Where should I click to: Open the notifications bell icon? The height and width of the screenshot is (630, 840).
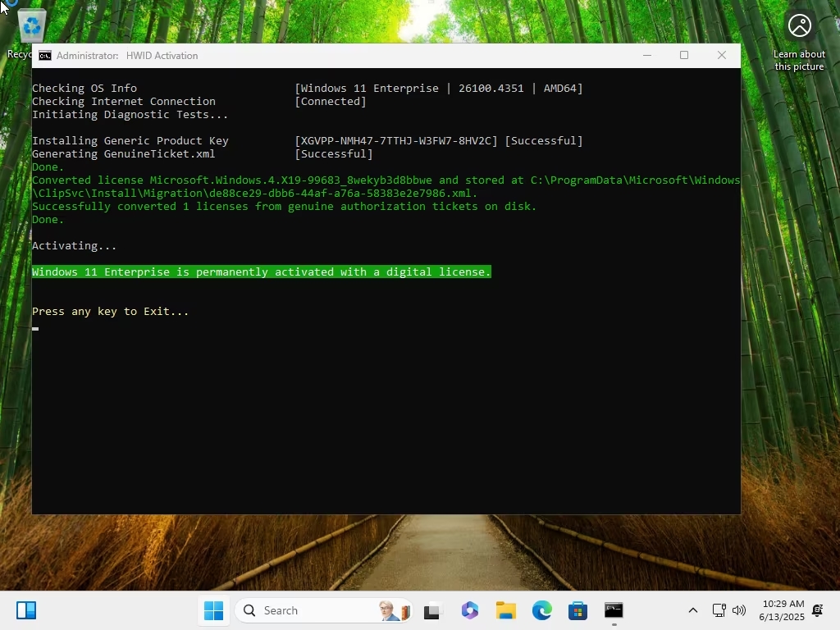[x=818, y=610]
